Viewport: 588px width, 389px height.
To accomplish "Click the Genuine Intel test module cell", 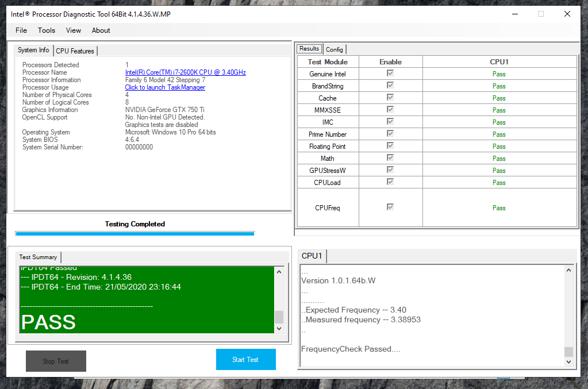I will (x=328, y=74).
